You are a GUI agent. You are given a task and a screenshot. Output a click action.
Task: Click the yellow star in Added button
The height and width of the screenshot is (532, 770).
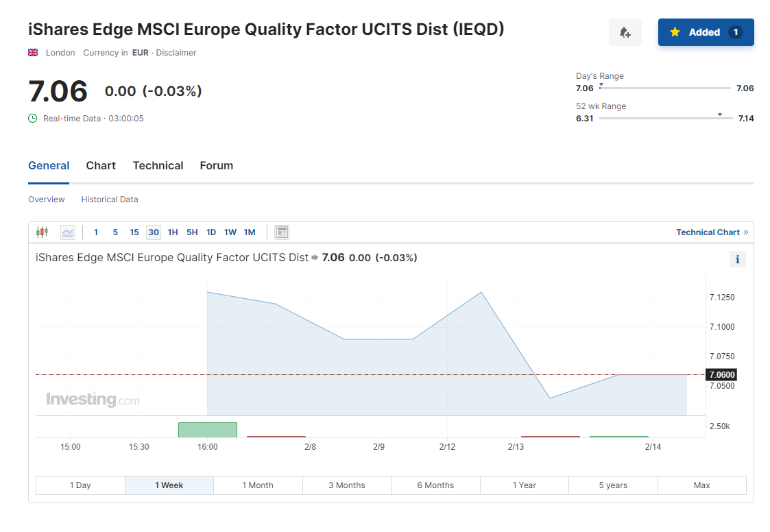click(x=675, y=32)
